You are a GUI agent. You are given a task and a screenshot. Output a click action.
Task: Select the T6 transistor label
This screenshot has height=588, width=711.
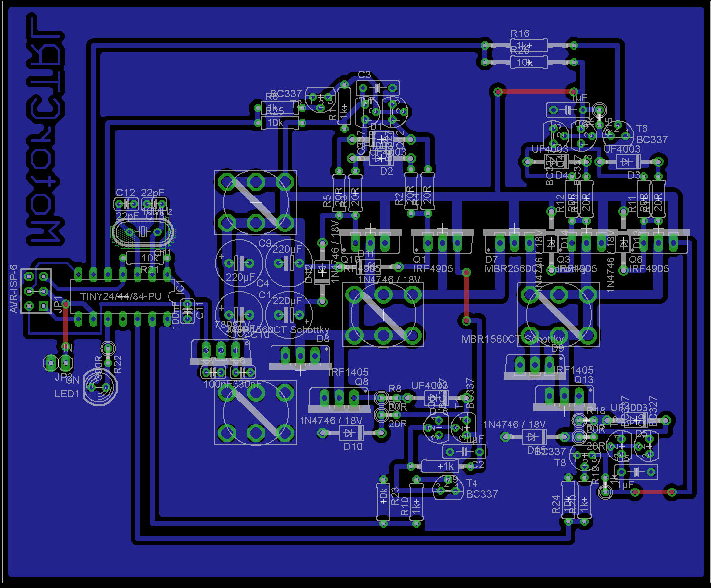[x=642, y=129]
